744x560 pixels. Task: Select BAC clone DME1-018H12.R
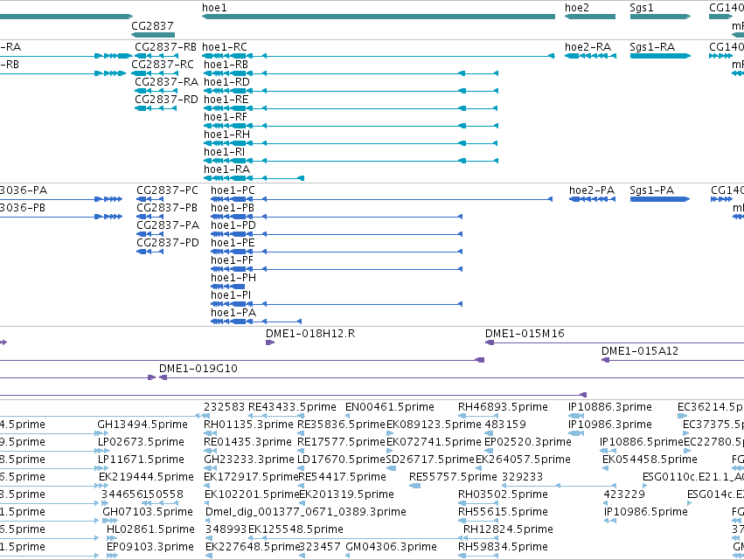coord(310,334)
